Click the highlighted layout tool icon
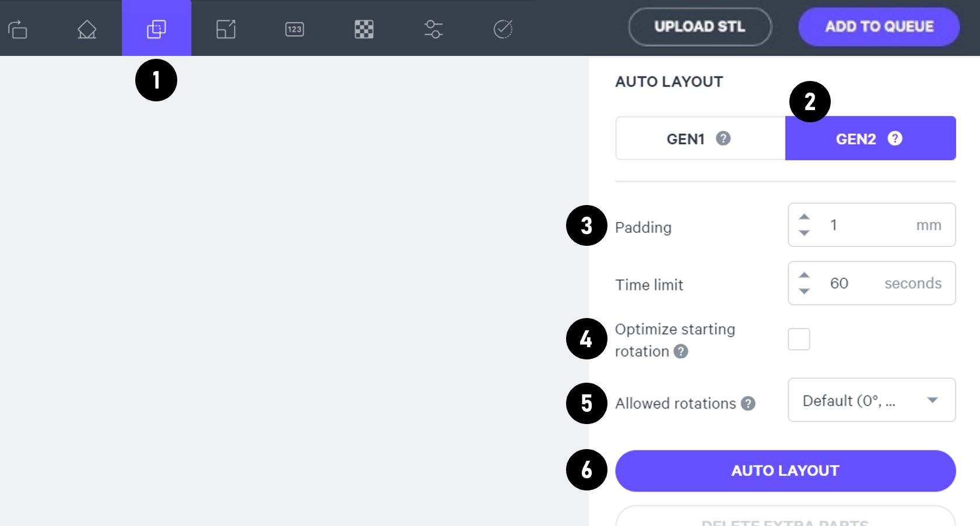The height and width of the screenshot is (526, 980). coord(156,29)
